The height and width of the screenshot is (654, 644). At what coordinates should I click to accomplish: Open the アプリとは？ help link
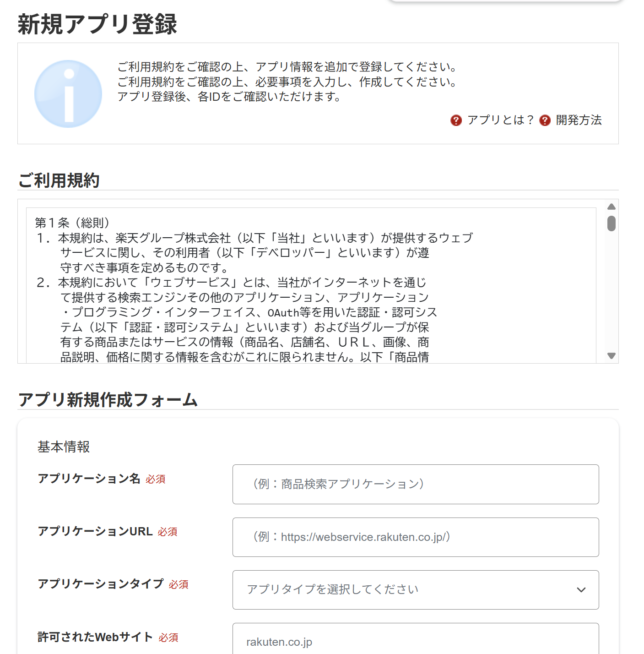501,120
